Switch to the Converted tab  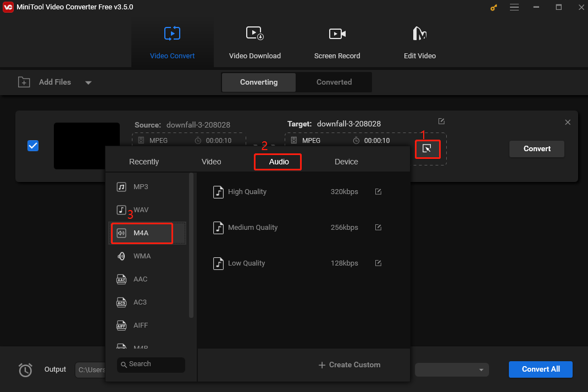[x=334, y=82]
